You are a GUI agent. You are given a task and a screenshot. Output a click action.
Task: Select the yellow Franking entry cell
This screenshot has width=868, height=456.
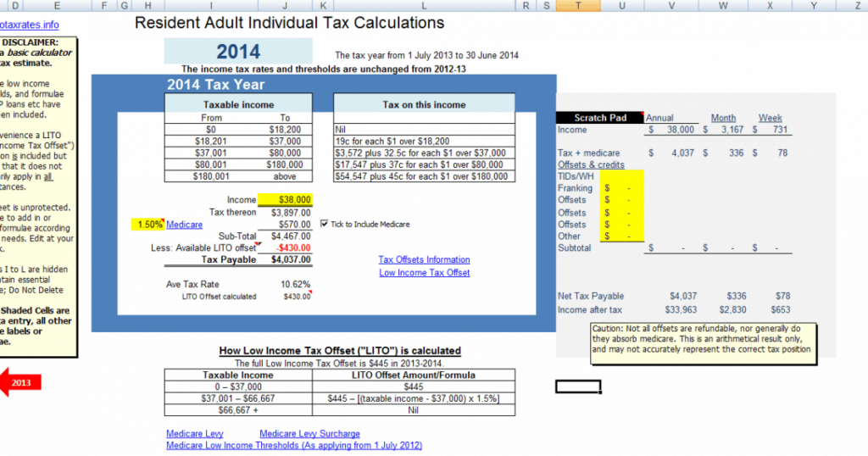click(621, 188)
